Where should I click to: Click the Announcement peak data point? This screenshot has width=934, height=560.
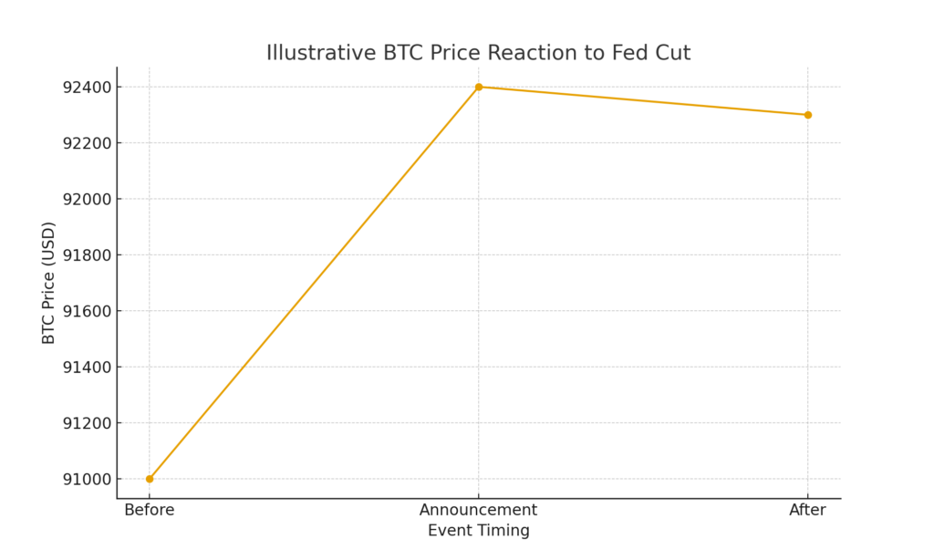479,87
